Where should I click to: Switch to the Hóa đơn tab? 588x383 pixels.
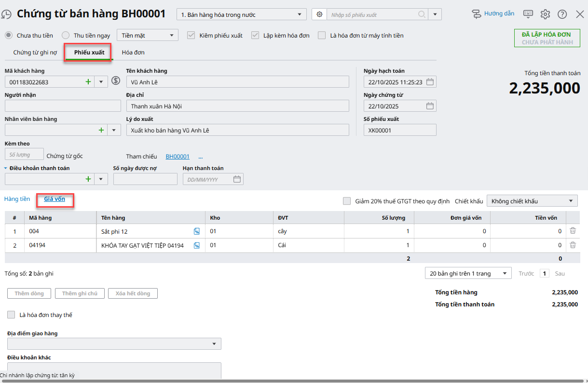[x=133, y=52]
